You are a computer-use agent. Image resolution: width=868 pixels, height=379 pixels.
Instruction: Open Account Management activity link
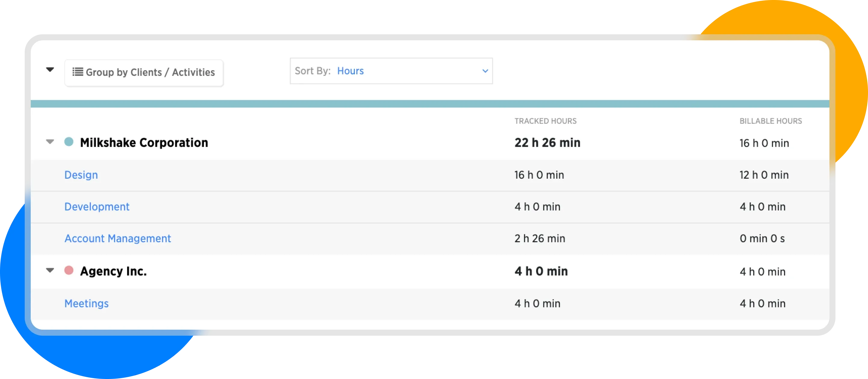117,238
